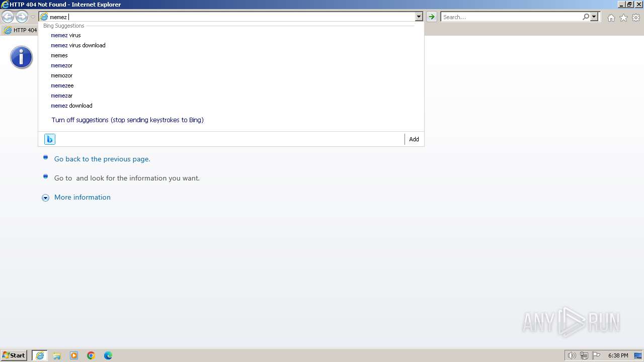The width and height of the screenshot is (644, 362).
Task: Expand the More information section
Action: (x=45, y=198)
